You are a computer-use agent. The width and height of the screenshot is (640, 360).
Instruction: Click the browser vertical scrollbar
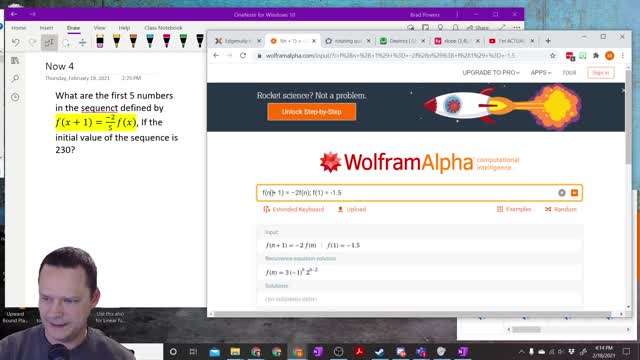point(628,116)
